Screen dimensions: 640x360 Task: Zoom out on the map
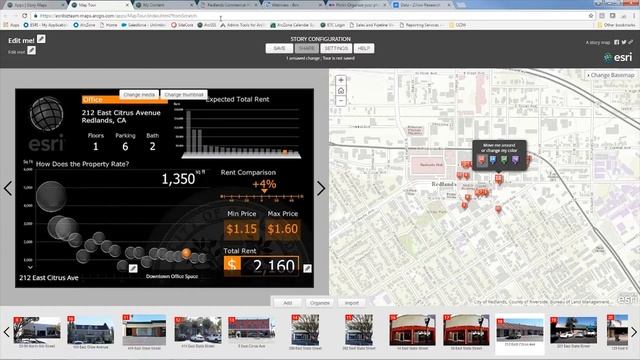[x=341, y=101]
